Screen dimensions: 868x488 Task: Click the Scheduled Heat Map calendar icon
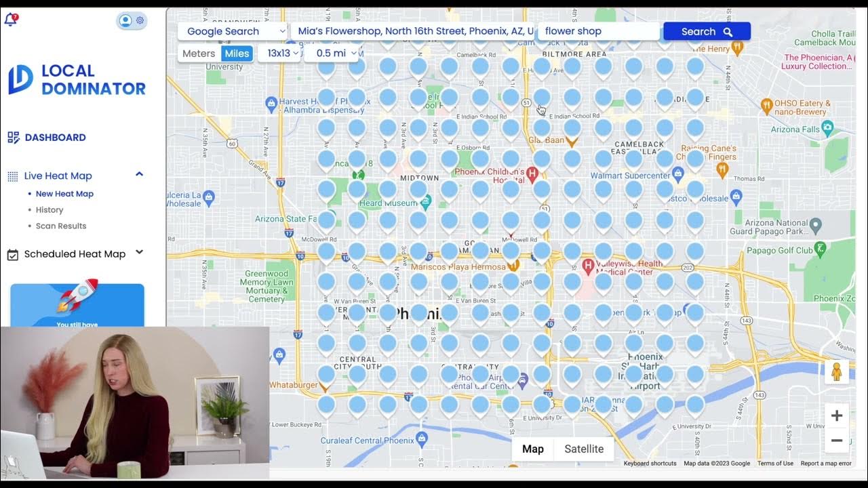[12, 255]
